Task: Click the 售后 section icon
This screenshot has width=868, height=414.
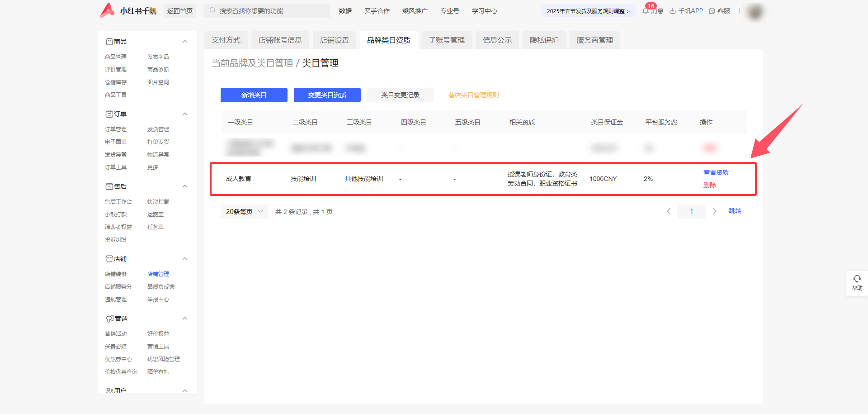Action: point(109,186)
